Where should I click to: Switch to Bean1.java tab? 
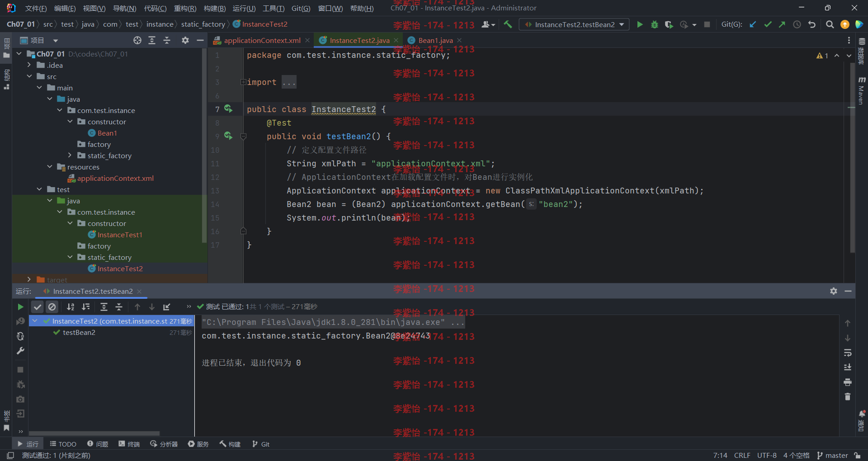click(435, 40)
